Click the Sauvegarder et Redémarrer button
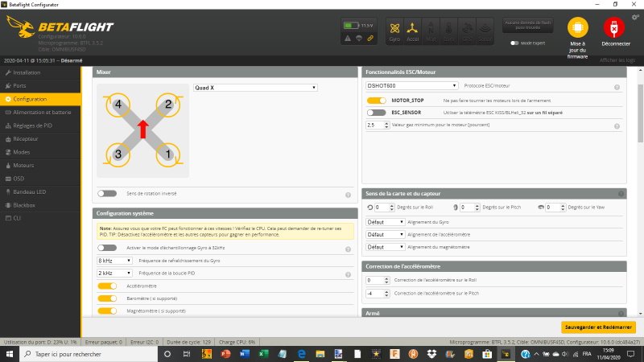This screenshot has height=362, width=644. pyautogui.click(x=598, y=327)
